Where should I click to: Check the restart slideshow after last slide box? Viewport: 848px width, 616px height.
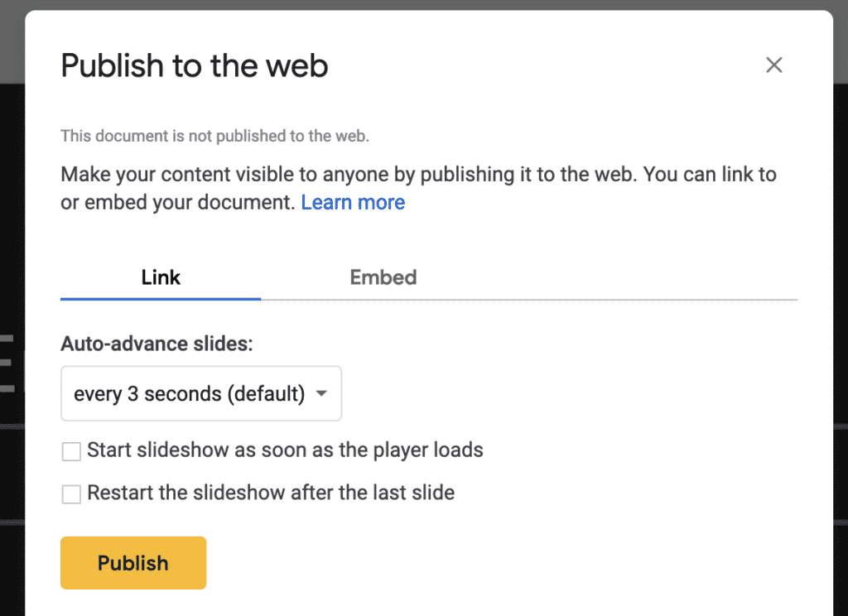tap(72, 494)
